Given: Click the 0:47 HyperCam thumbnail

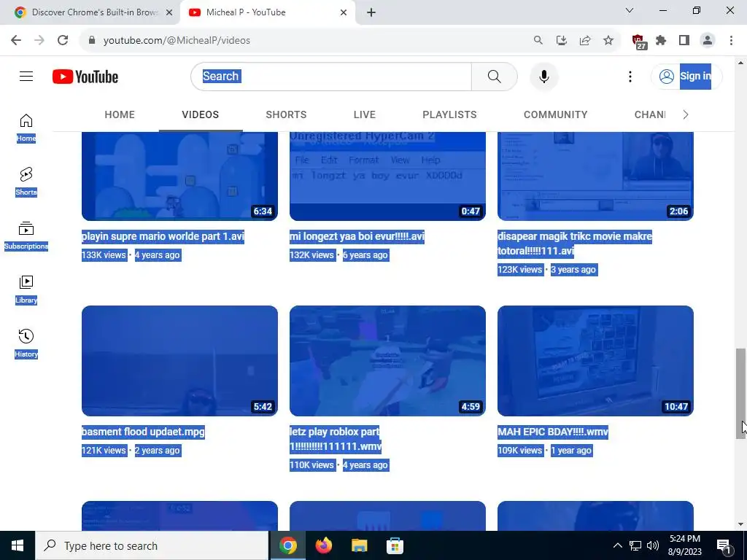Looking at the screenshot, I should 387,176.
